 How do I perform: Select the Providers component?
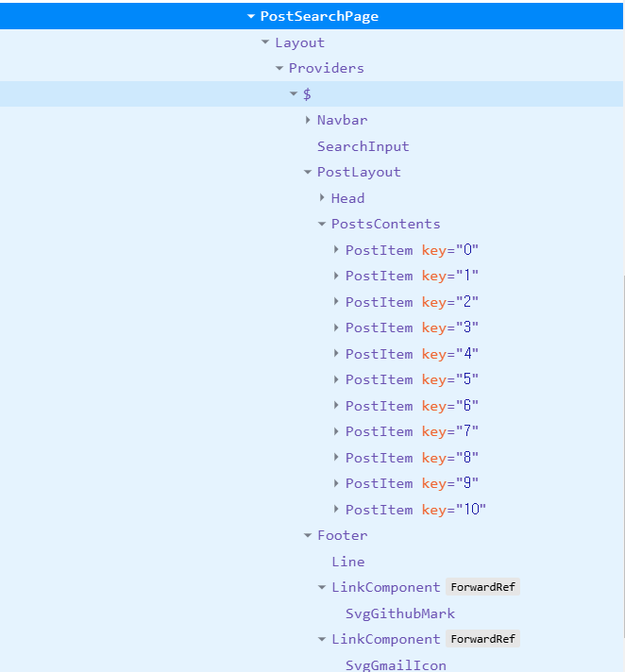(327, 68)
